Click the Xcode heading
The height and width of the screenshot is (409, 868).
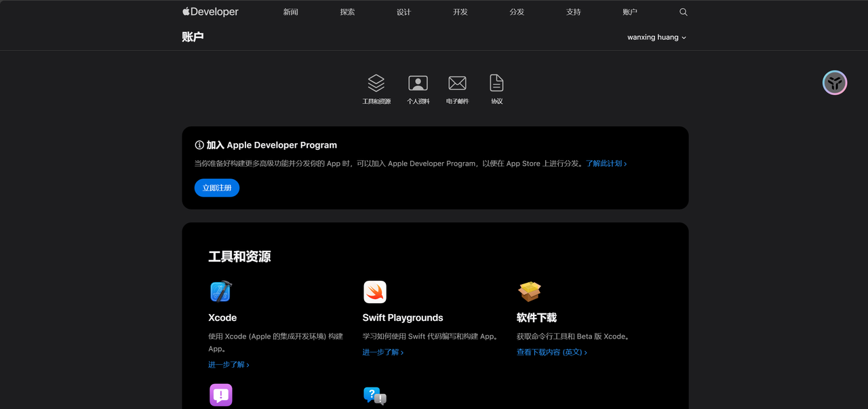[222, 317]
